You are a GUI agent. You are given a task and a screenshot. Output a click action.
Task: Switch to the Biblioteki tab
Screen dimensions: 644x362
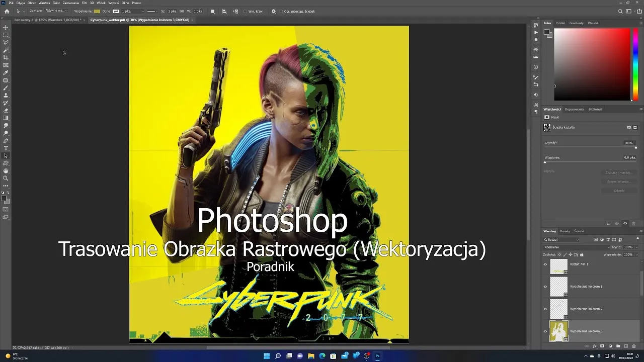(595, 109)
